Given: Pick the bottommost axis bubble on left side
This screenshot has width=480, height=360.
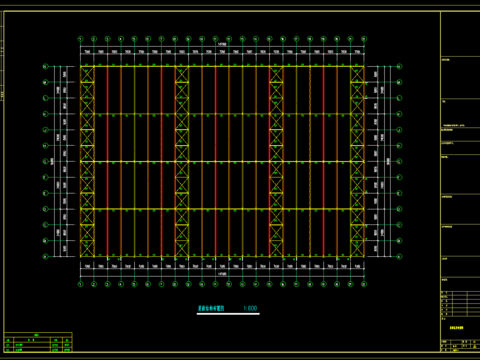Looking at the screenshot, I should coord(45,256).
